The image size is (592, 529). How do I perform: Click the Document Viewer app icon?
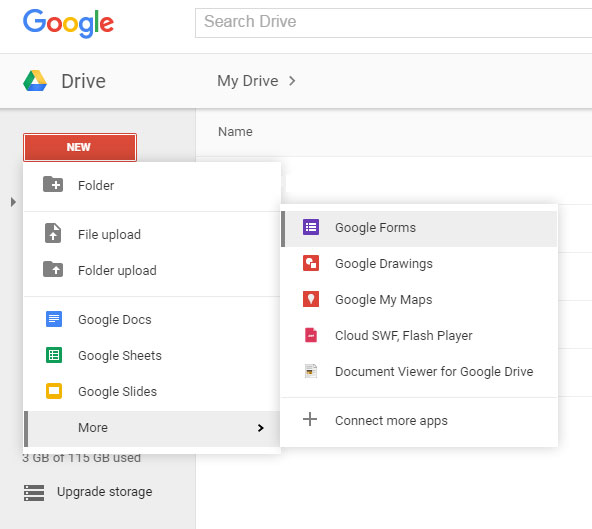click(x=311, y=371)
